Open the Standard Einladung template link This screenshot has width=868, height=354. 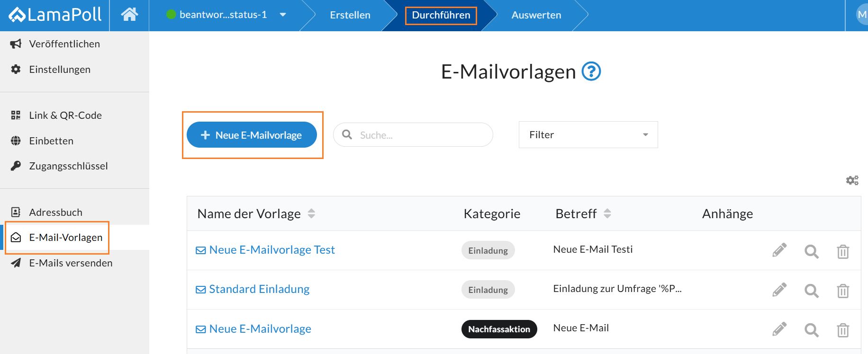(x=259, y=289)
